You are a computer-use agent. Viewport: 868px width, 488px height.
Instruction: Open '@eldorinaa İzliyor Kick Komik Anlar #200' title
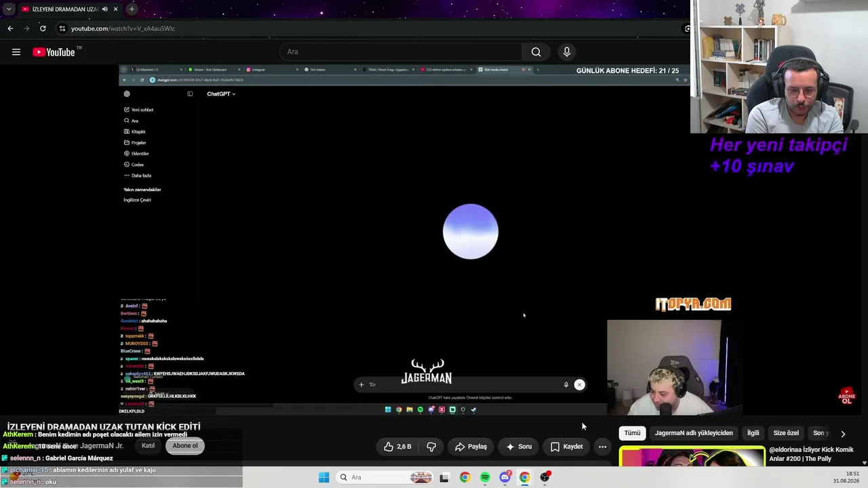(811, 454)
